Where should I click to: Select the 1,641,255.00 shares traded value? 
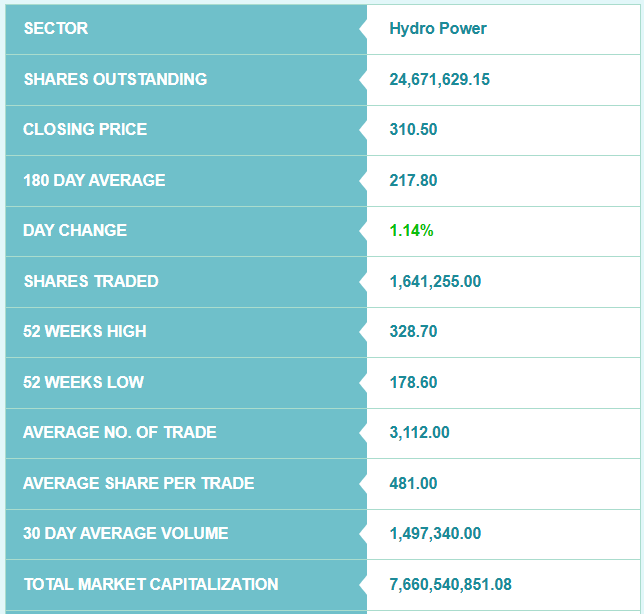435,282
